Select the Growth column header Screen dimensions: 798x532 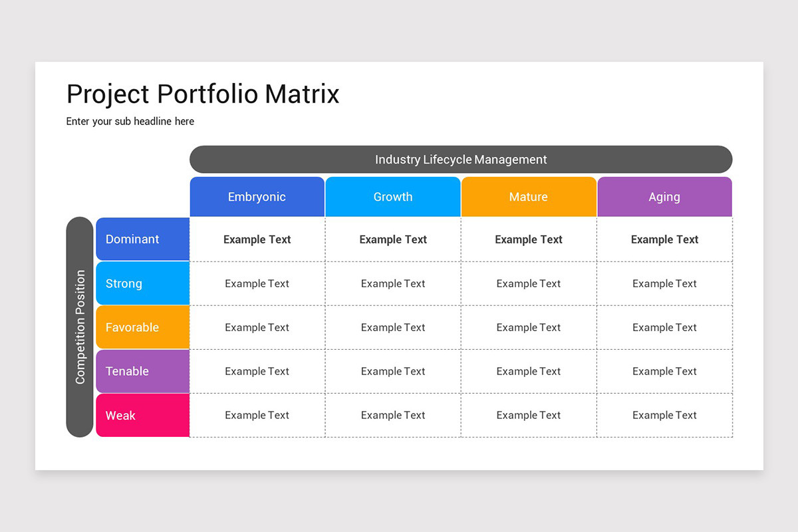pyautogui.click(x=393, y=197)
